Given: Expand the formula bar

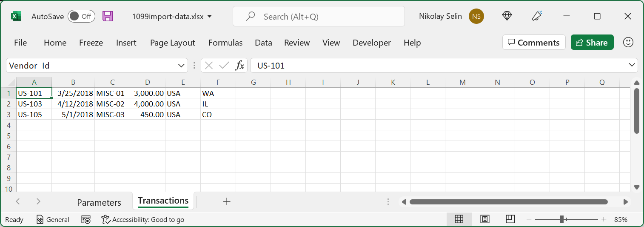Looking at the screenshot, I should [x=632, y=65].
